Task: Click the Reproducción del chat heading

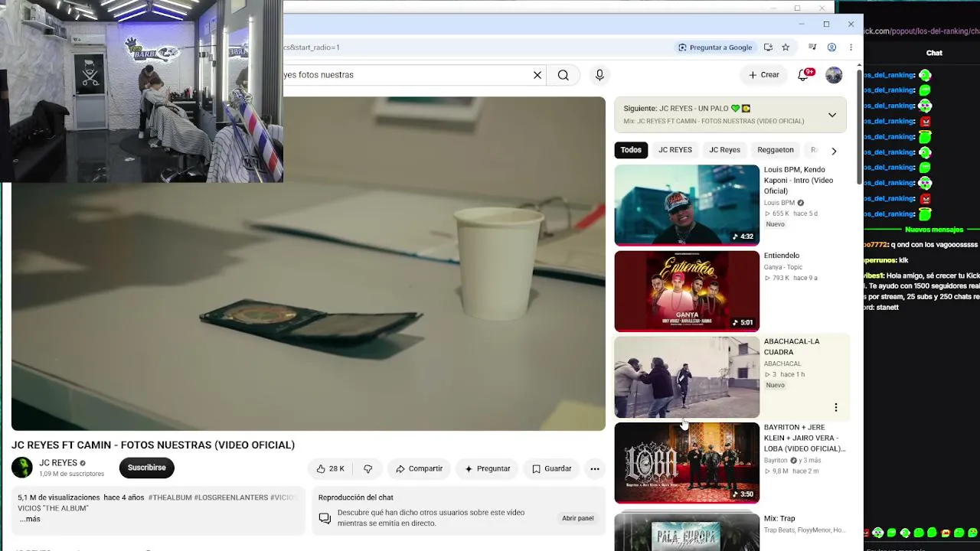Action: click(x=355, y=497)
